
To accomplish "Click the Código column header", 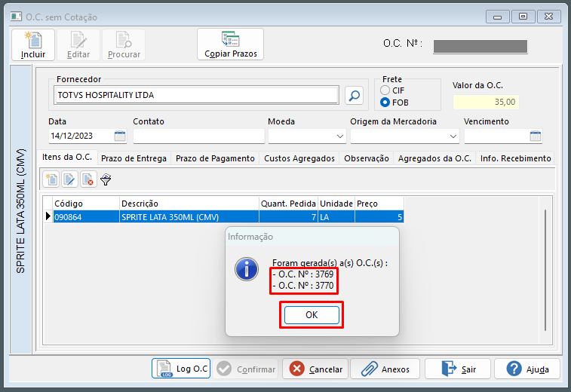I will pyautogui.click(x=86, y=204).
